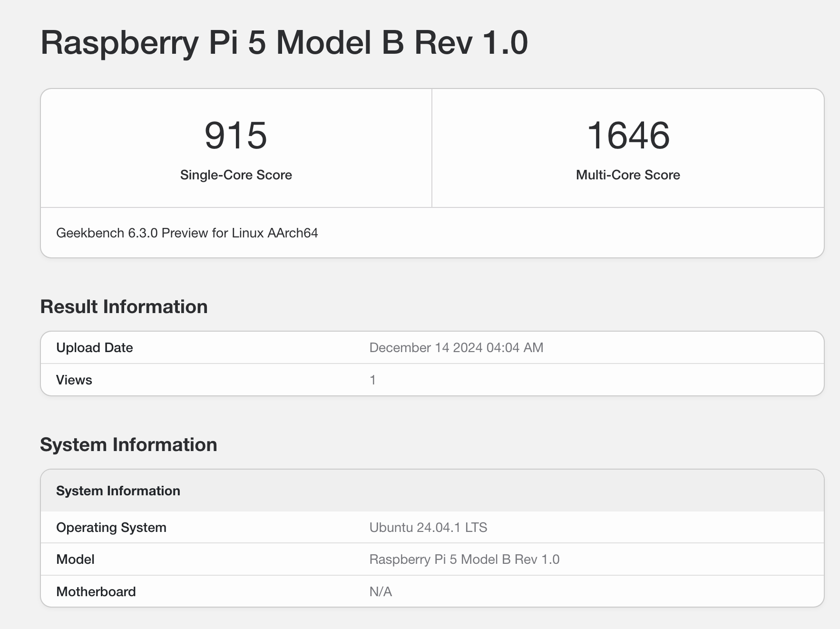Click the 'Single-Core Score' label
The height and width of the screenshot is (629, 840).
click(236, 175)
